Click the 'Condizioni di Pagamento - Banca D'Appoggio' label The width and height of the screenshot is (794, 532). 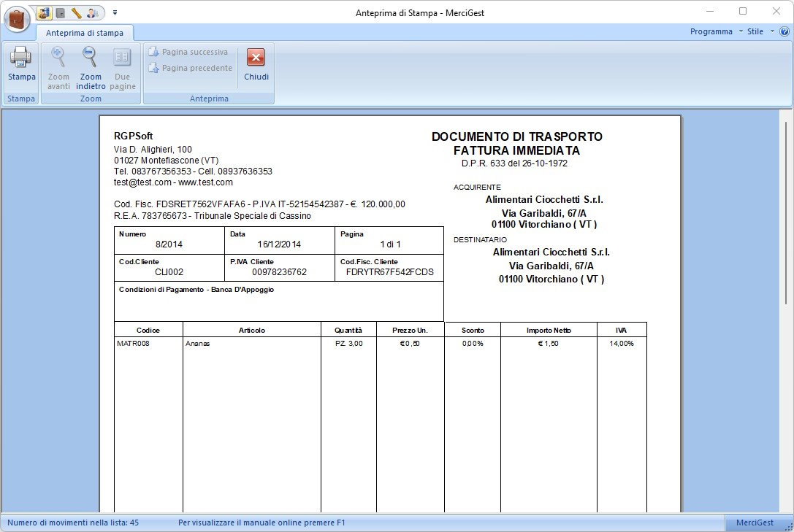point(196,290)
